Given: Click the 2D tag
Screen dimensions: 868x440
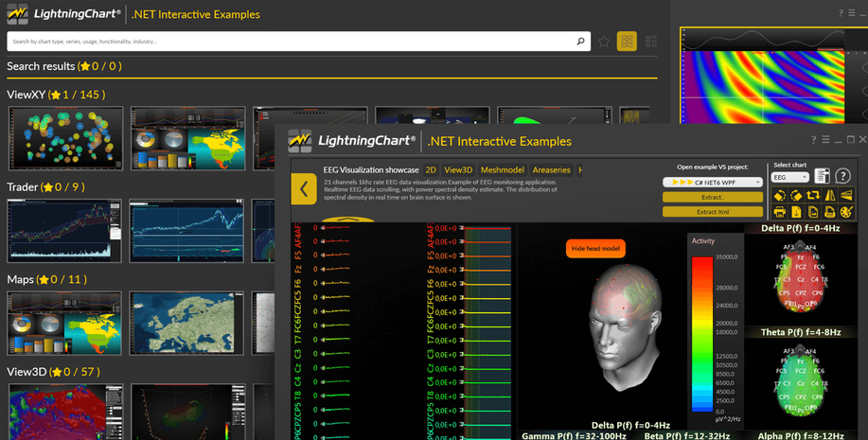Looking at the screenshot, I should pyautogui.click(x=431, y=170).
